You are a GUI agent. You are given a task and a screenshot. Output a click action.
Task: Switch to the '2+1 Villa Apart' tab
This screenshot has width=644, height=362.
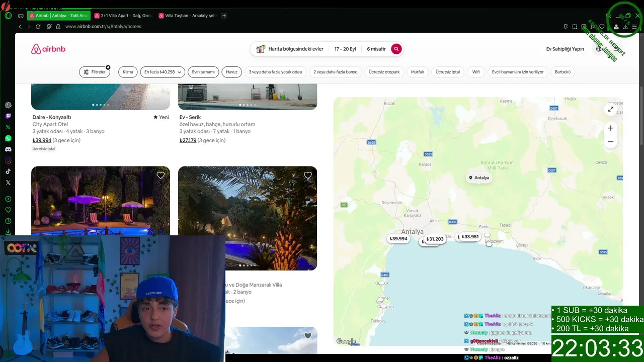pyautogui.click(x=123, y=16)
